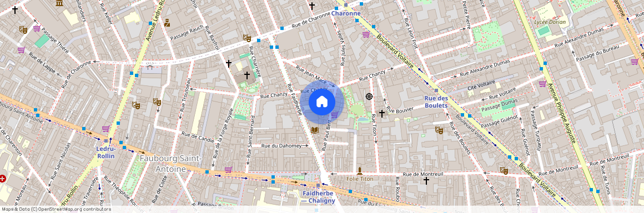
Task: Select the 'Rue Léon Frot' street label
Action: (x=412, y=33)
